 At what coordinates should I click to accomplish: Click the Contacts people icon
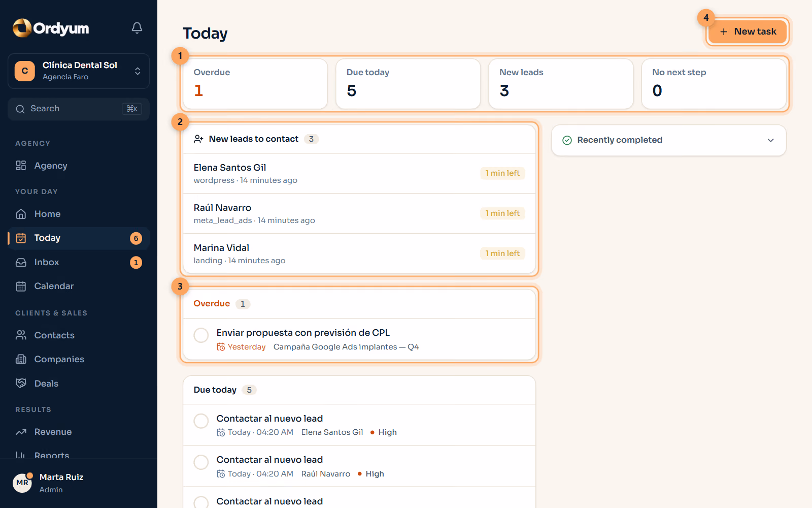21,335
